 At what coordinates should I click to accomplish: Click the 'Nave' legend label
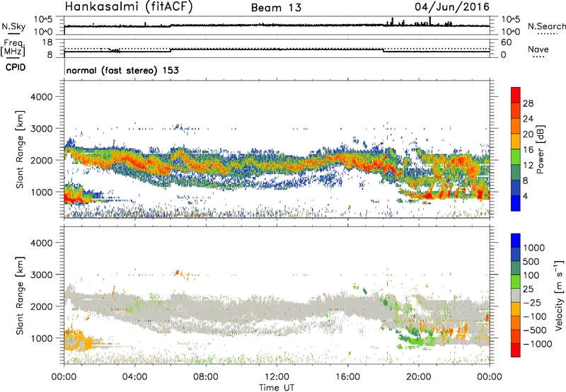[538, 49]
